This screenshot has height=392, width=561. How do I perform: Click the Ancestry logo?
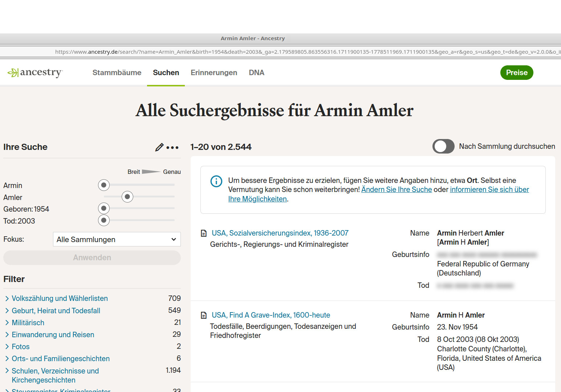click(35, 73)
